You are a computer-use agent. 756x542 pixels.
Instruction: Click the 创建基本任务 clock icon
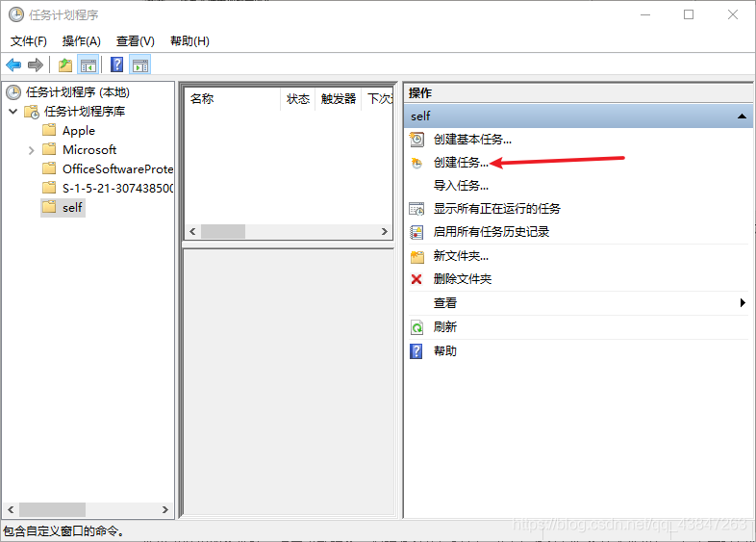416,140
